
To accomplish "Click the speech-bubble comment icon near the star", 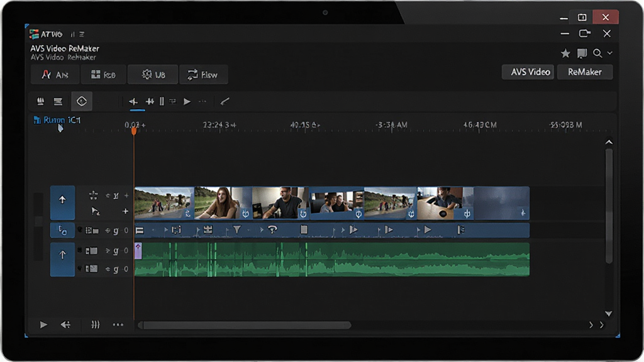I will click(x=582, y=53).
